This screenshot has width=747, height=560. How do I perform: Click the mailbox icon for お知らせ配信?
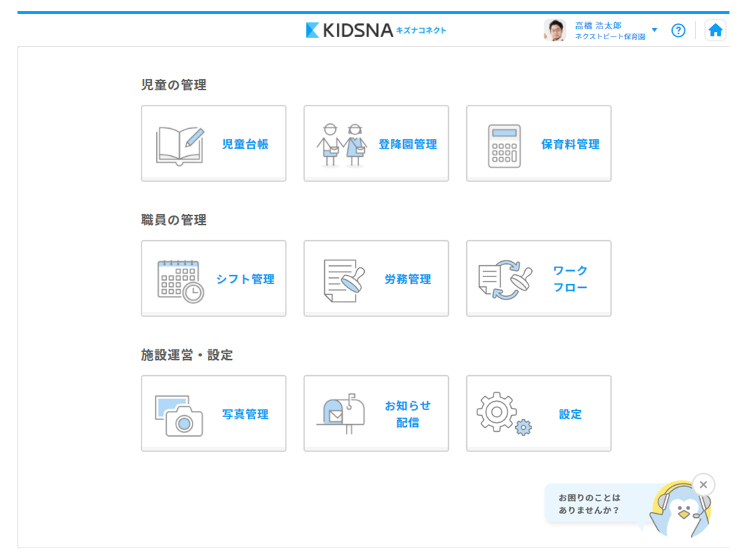click(x=341, y=415)
